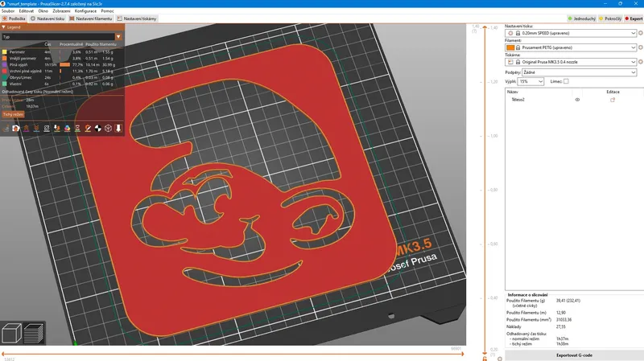Click lock icon in 0.20mm SPEED preset
Screen dimensions: 644x361
pyautogui.click(x=518, y=33)
